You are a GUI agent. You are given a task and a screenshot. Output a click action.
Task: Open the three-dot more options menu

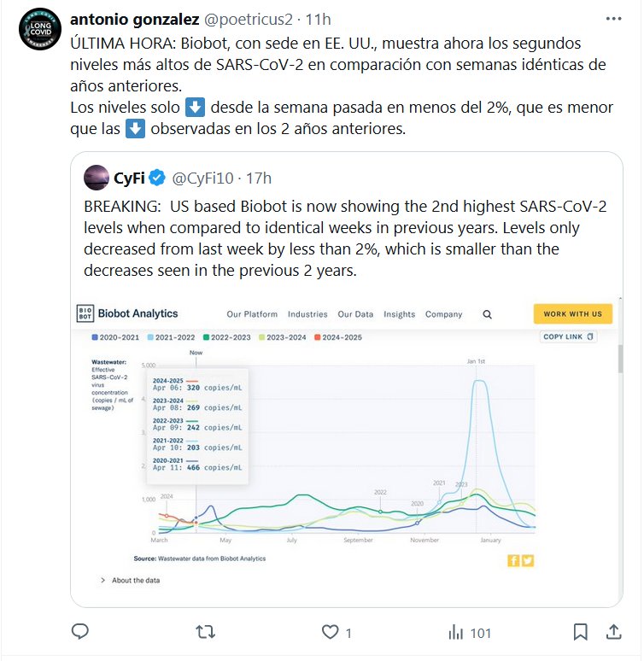[613, 19]
